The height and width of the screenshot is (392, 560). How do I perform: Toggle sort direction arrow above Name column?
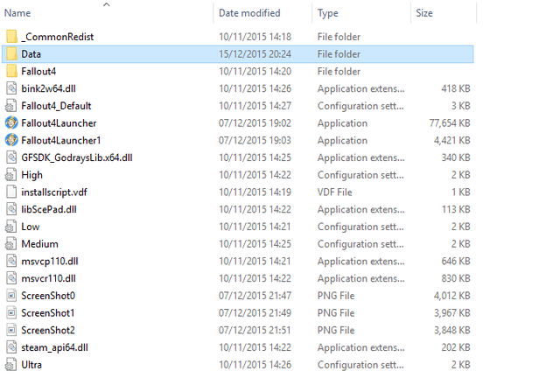107,4
